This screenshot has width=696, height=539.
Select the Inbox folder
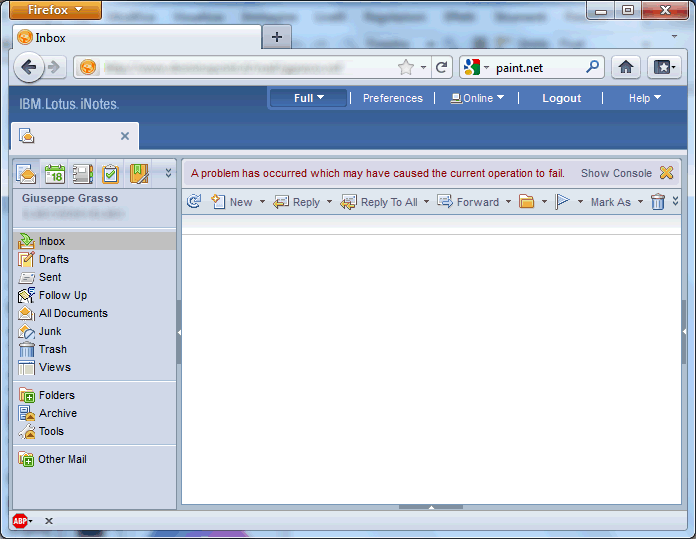pos(95,241)
